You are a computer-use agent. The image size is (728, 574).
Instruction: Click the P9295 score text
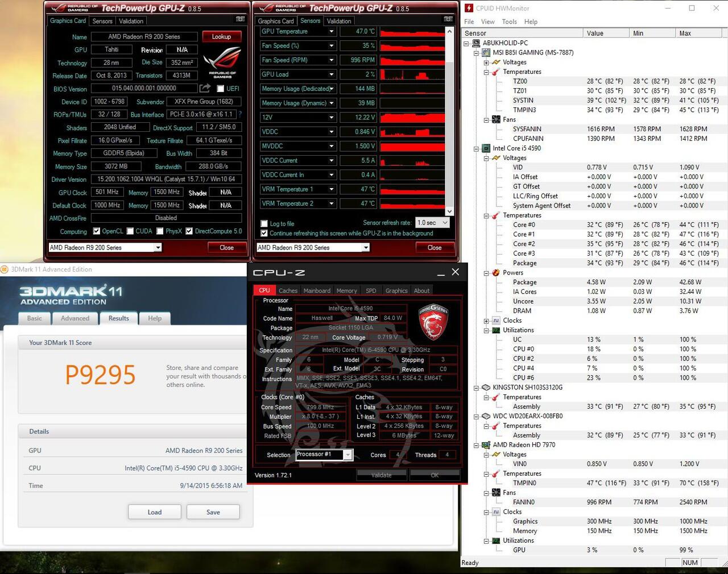[101, 375]
